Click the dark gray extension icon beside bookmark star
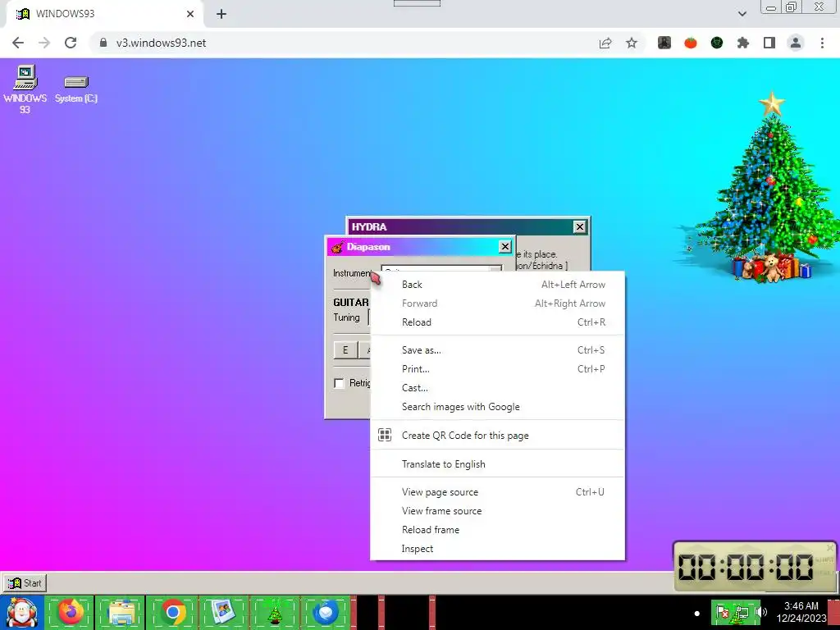The height and width of the screenshot is (630, 840). click(x=664, y=43)
